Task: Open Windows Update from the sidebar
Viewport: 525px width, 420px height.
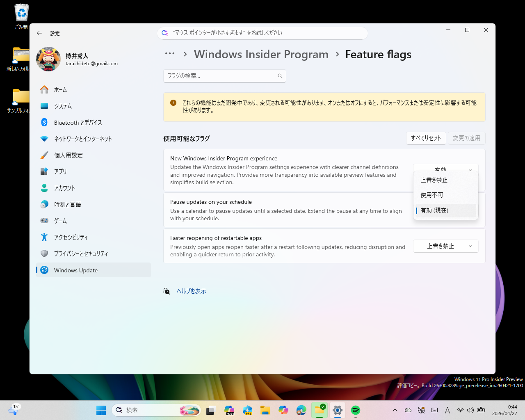Action: 76,270
